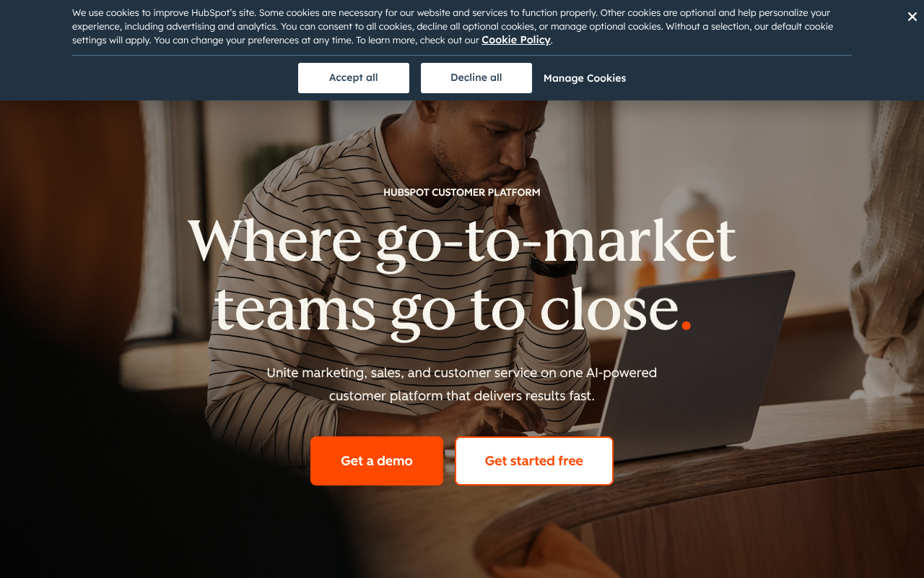Click the orange Get a demo button

[x=377, y=461]
